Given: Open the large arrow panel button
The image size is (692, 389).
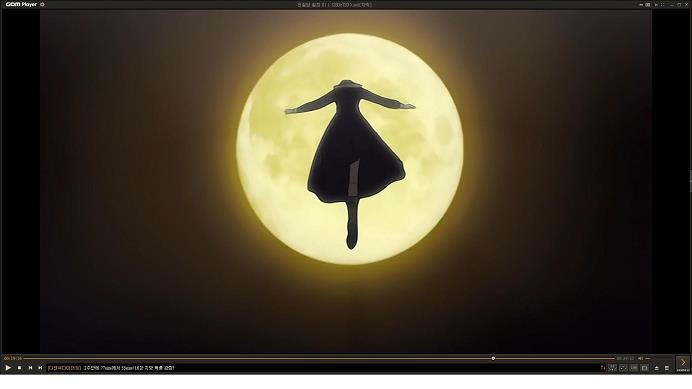Looking at the screenshot, I should 683,363.
